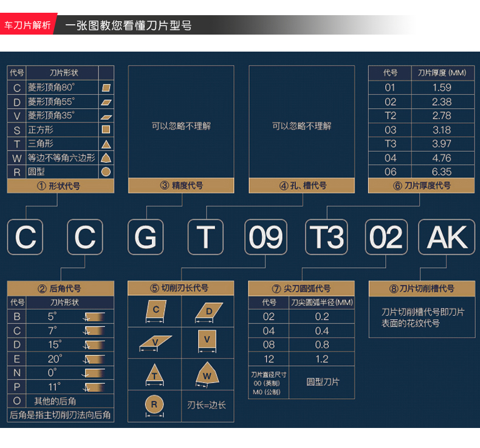Click the large T3 code box
480x448 pixels.
326,237
